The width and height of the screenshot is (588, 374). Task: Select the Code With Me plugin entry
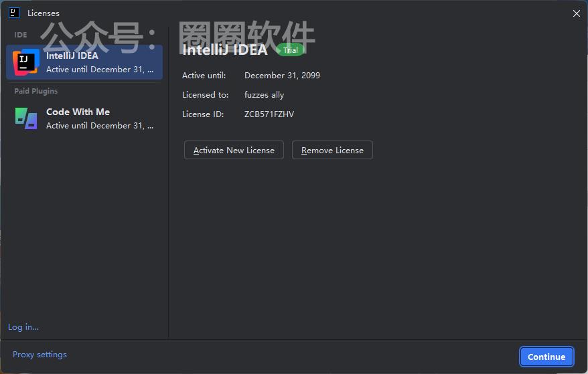tap(84, 118)
